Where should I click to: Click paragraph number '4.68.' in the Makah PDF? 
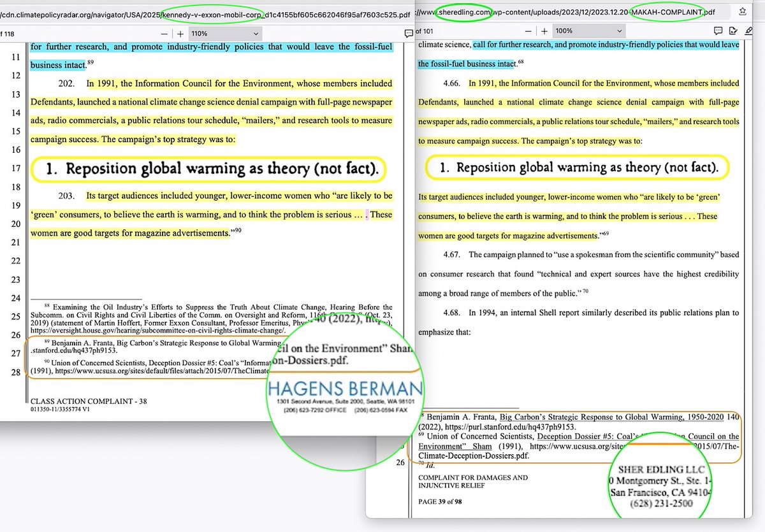452,313
